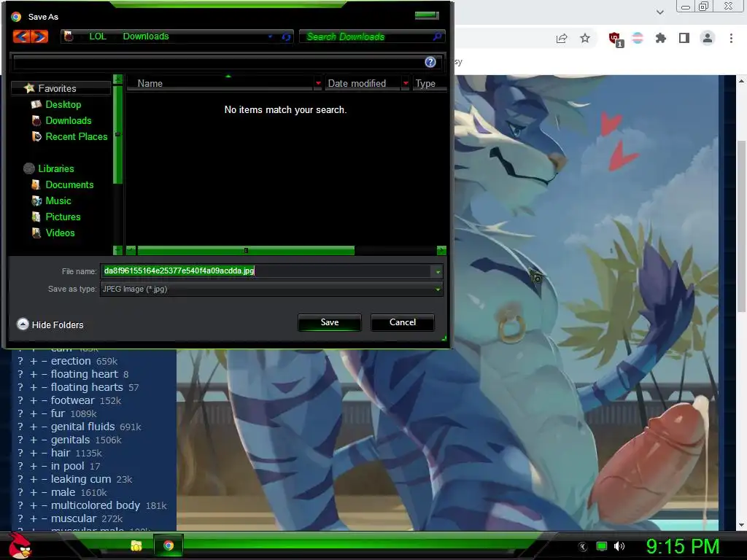Click the Recent Places icon
Screen dimensions: 747x560
click(x=36, y=136)
